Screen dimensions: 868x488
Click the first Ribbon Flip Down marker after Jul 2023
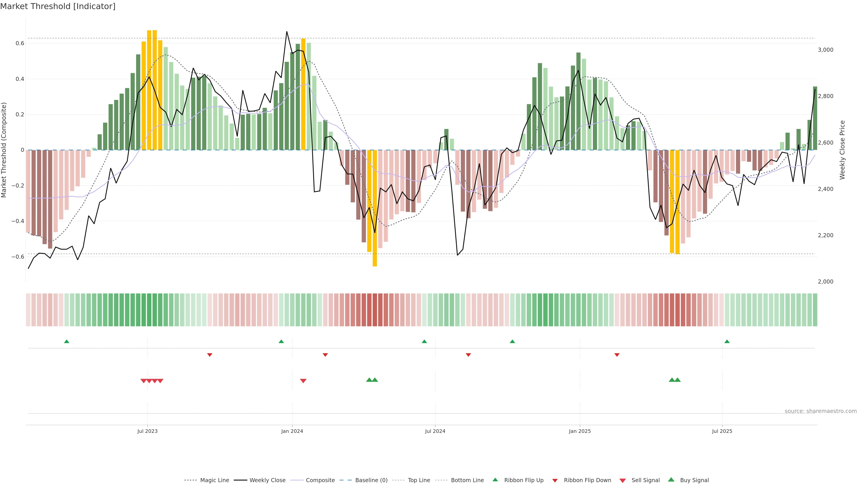210,355
